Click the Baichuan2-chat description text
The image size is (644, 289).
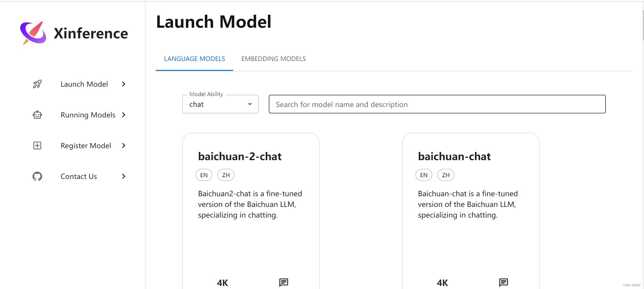click(250, 204)
